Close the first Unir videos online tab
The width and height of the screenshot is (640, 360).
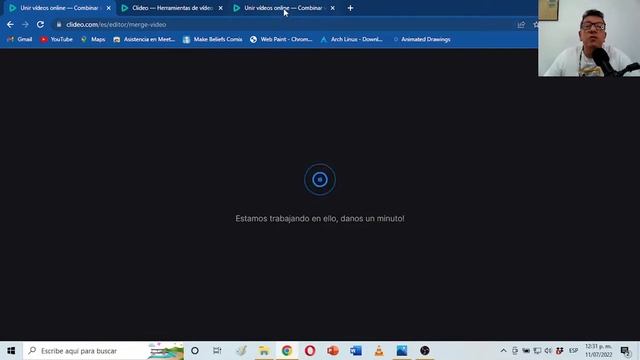point(109,8)
